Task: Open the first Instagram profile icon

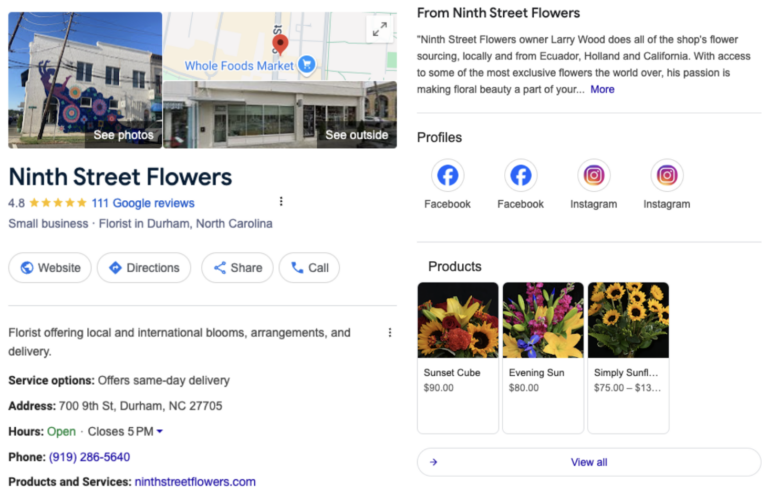Action: pos(593,175)
